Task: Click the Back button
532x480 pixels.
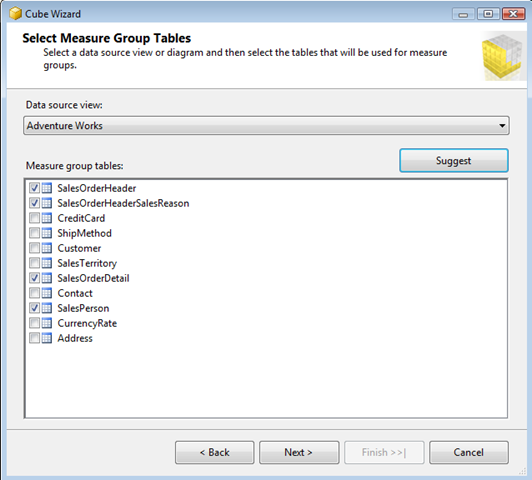Action: click(x=214, y=452)
